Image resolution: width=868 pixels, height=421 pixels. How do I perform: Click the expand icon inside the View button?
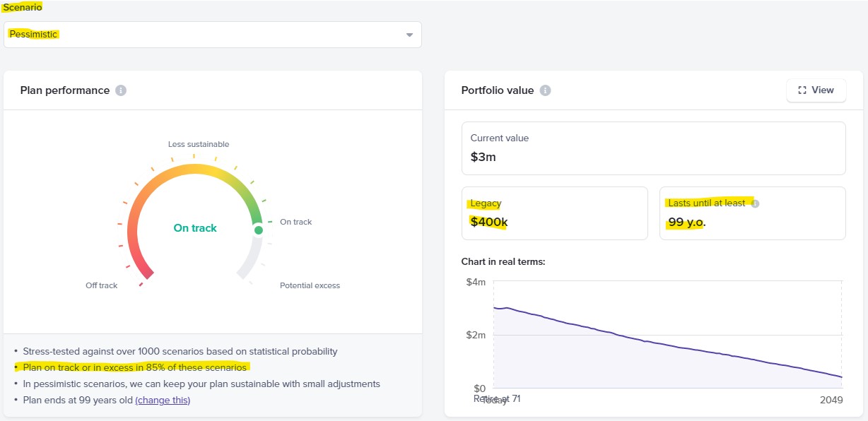pos(802,90)
